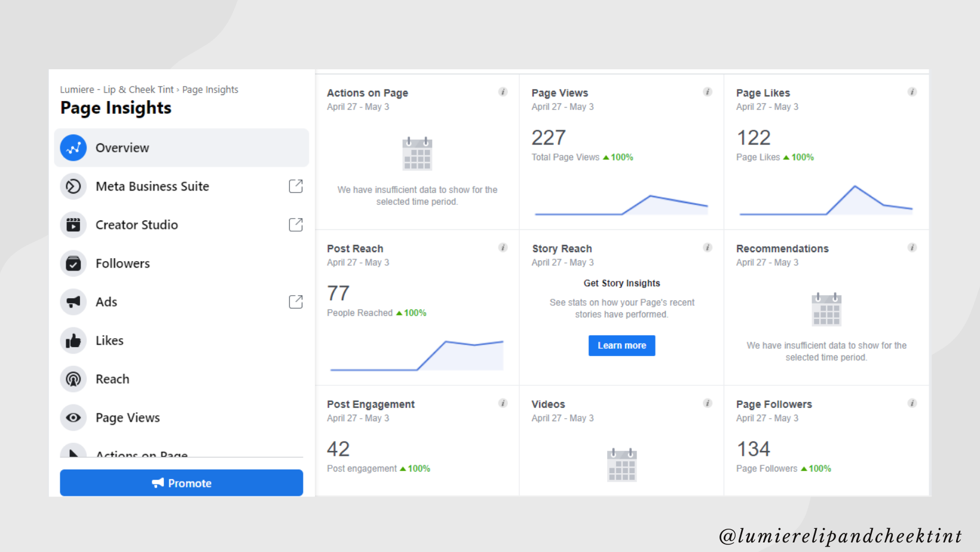The image size is (980, 552).
Task: Click the 77 People Reached number
Action: (338, 293)
